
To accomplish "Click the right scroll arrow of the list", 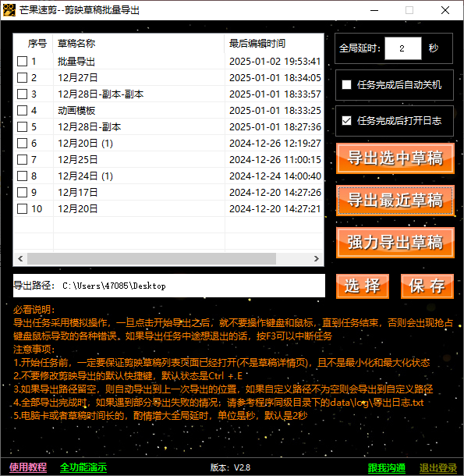I will click(316, 258).
